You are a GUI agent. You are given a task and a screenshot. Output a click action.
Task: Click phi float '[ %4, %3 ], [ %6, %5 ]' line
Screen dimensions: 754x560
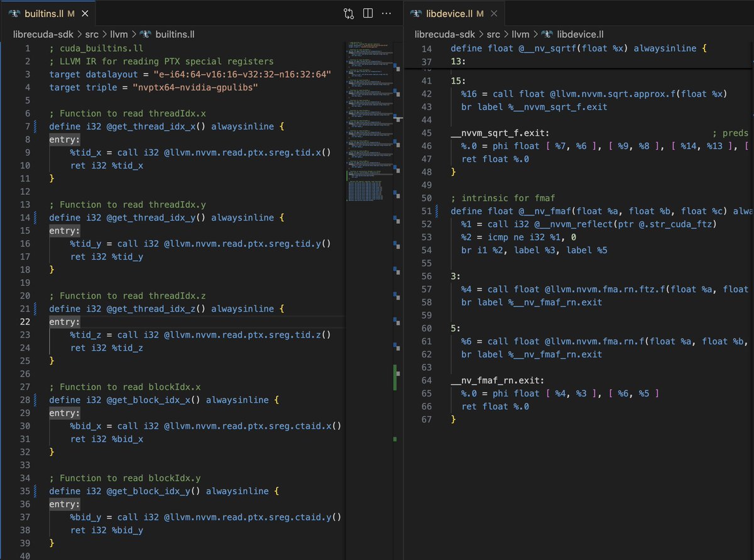point(560,393)
